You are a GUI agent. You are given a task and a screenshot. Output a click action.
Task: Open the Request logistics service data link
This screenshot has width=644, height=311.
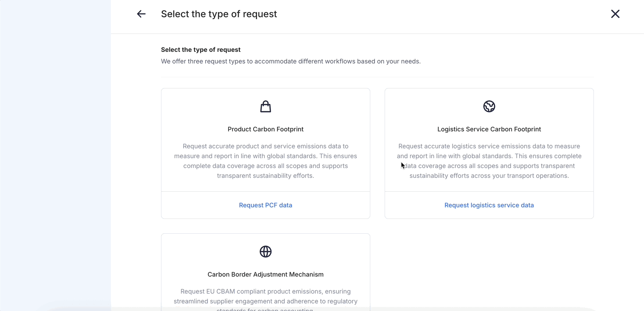coord(489,205)
